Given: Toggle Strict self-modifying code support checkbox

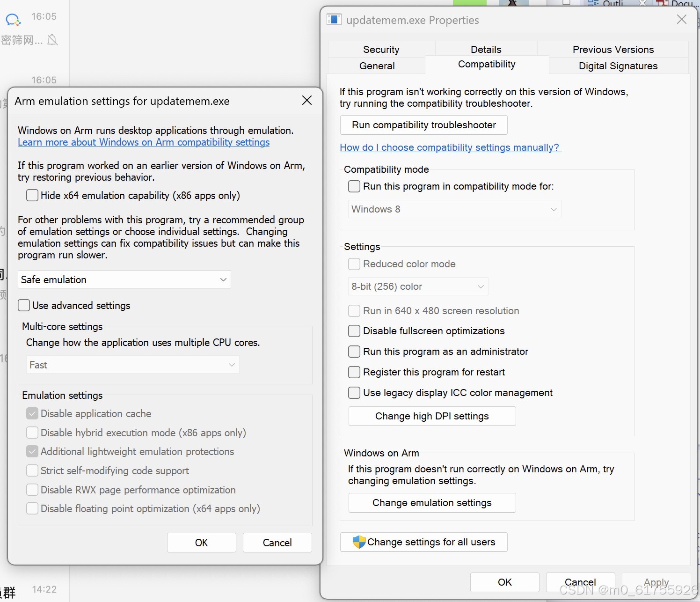Looking at the screenshot, I should 32,470.
